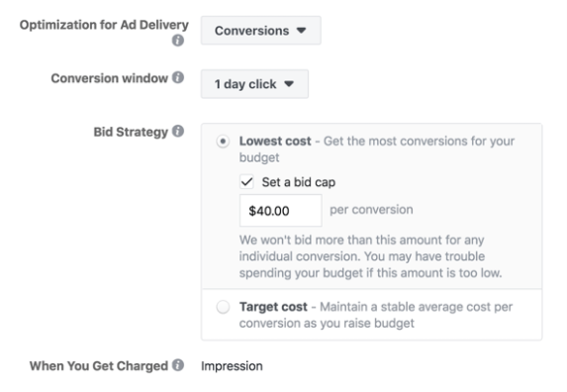Click the arrow on the Conversions dropdown

301,31
